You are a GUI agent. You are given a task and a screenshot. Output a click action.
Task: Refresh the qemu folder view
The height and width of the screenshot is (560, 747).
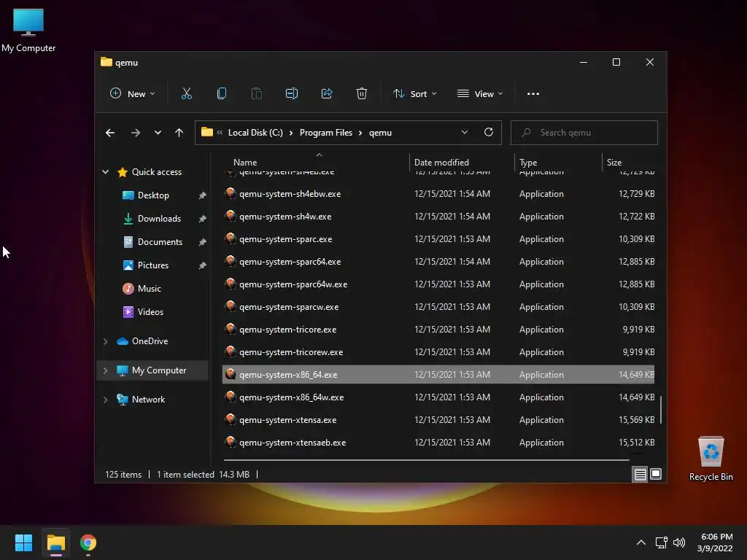pyautogui.click(x=488, y=133)
